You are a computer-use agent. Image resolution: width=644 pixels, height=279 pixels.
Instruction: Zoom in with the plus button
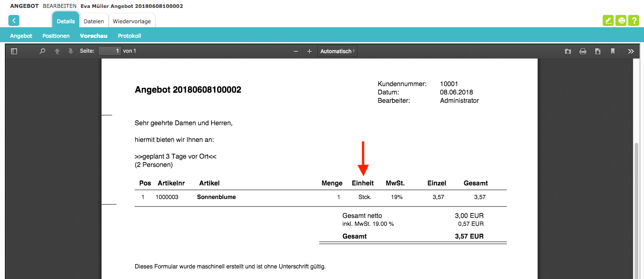point(309,51)
